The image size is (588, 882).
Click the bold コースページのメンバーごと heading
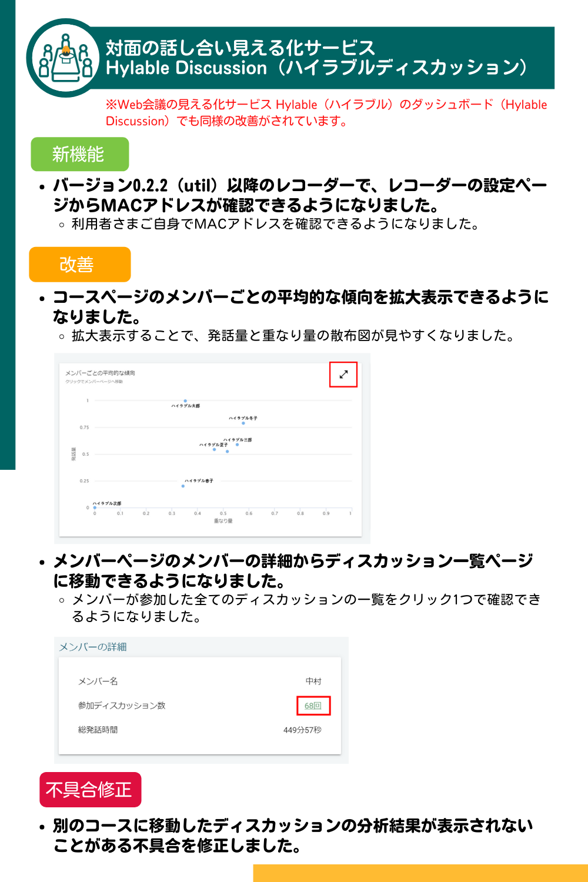[301, 307]
